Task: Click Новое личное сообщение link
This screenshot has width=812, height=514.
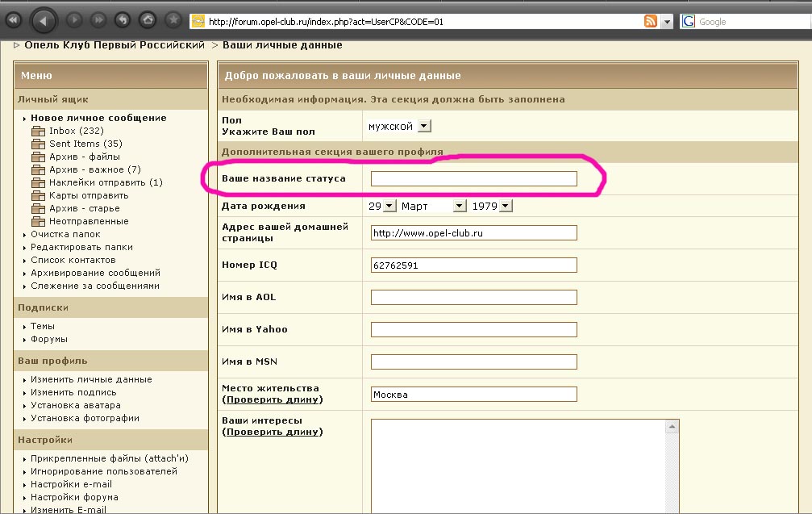Action: pyautogui.click(x=98, y=118)
